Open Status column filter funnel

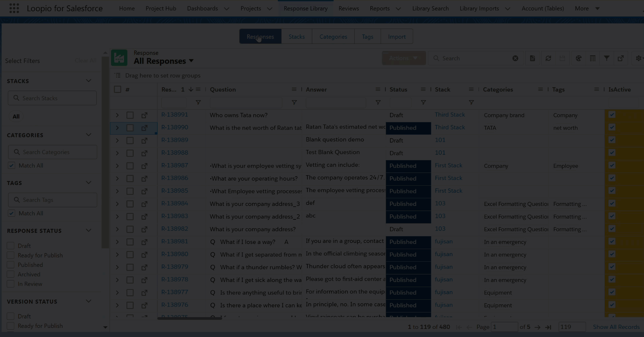tap(423, 102)
